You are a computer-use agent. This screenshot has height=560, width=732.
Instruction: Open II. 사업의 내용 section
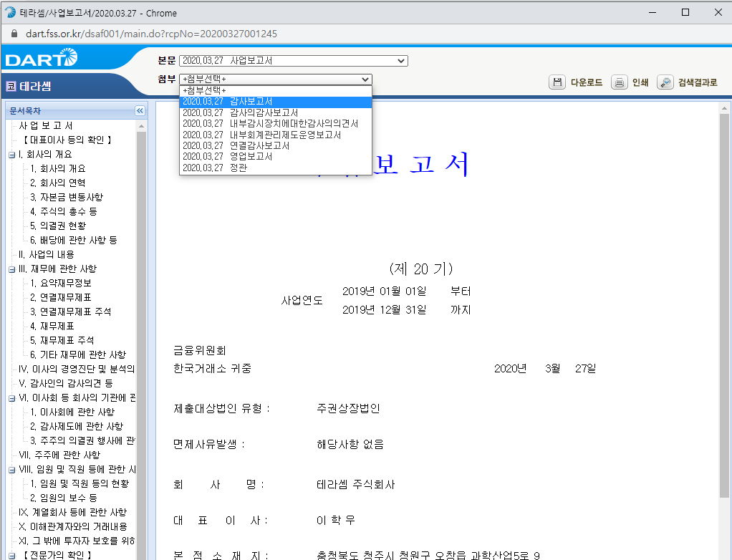[47, 255]
